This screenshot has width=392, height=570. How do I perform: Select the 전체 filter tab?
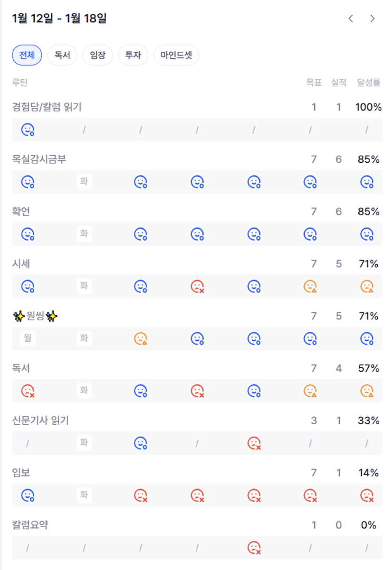27,55
